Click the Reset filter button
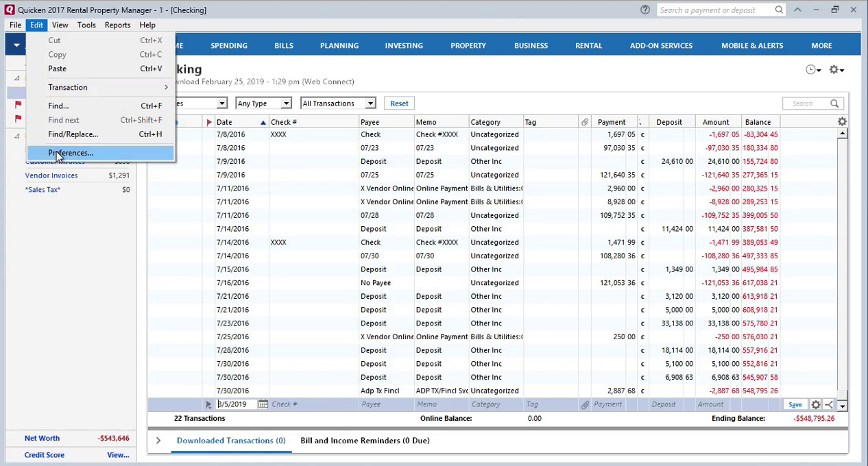Screen dimensions: 868x466 (399, 103)
